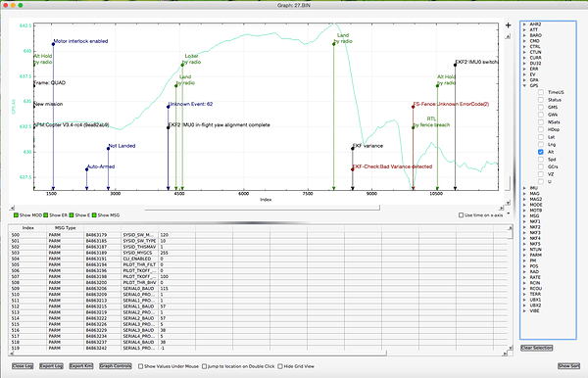Expand the IMU tree node
The width and height of the screenshot is (588, 378).
(x=524, y=188)
